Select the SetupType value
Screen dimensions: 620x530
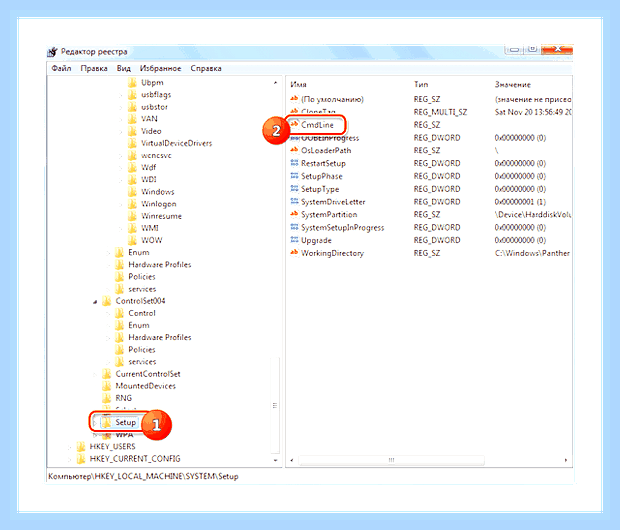(x=320, y=189)
